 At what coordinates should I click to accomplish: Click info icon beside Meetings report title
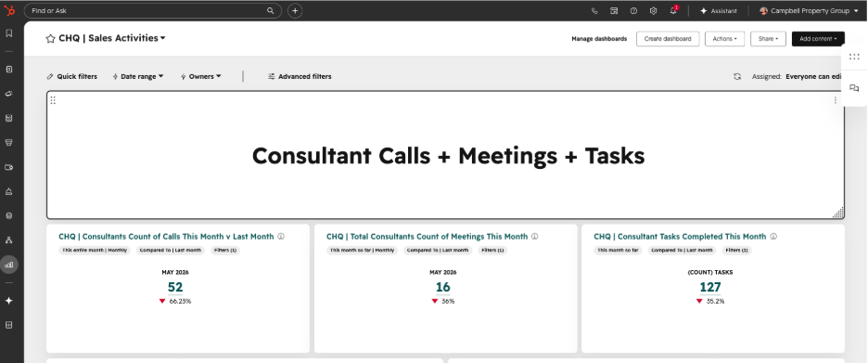535,237
